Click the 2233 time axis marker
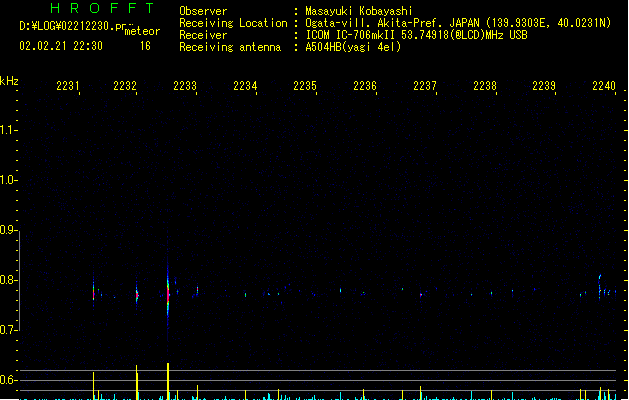 (185, 86)
